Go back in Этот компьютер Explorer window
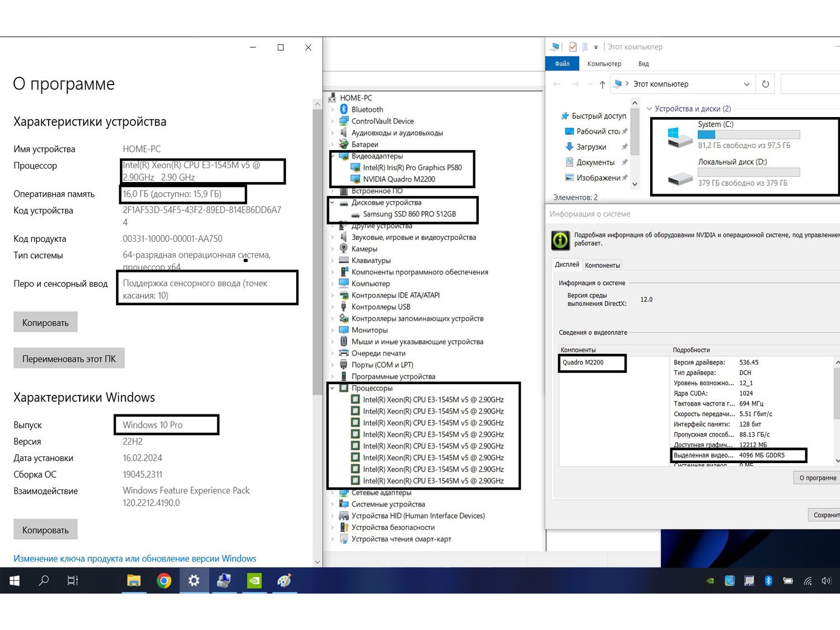The image size is (840, 630). coord(557,84)
